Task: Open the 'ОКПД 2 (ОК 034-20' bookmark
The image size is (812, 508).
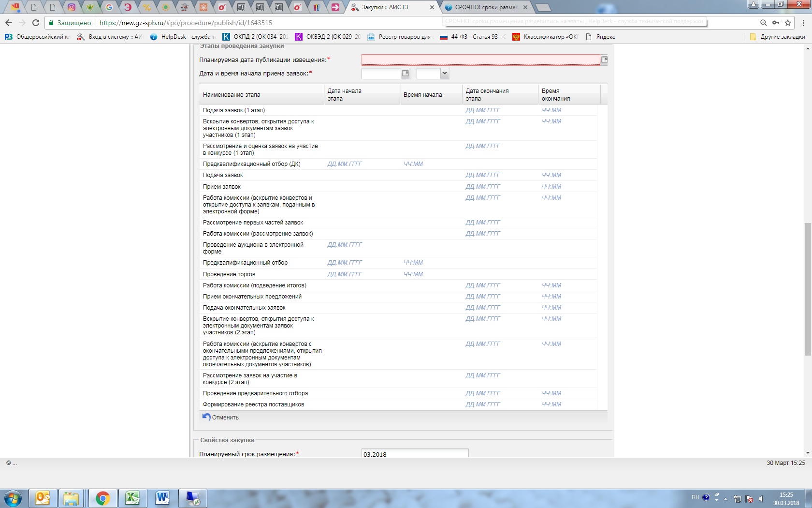Action: [x=255, y=37]
